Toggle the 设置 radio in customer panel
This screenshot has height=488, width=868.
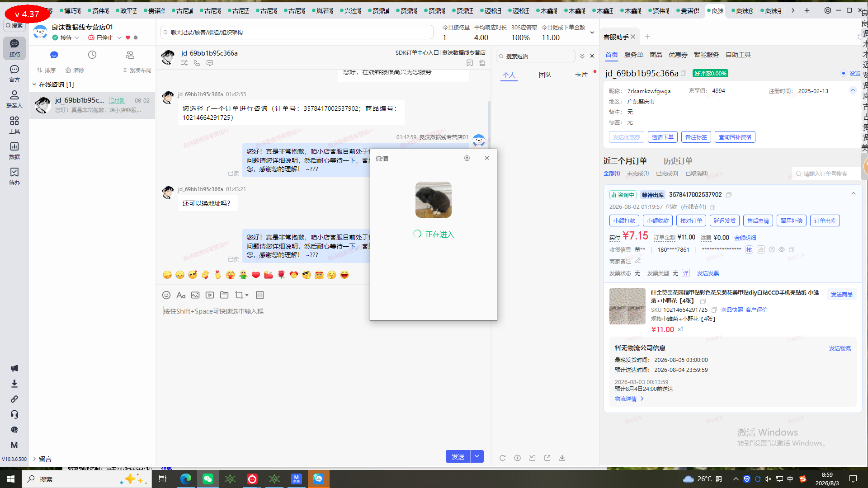[844, 73]
